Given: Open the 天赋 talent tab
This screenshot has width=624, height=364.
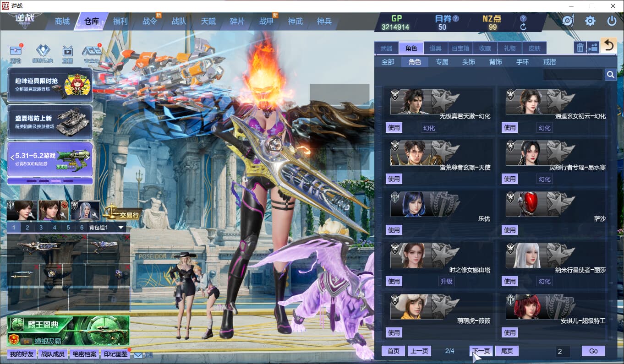Looking at the screenshot, I should (x=208, y=21).
